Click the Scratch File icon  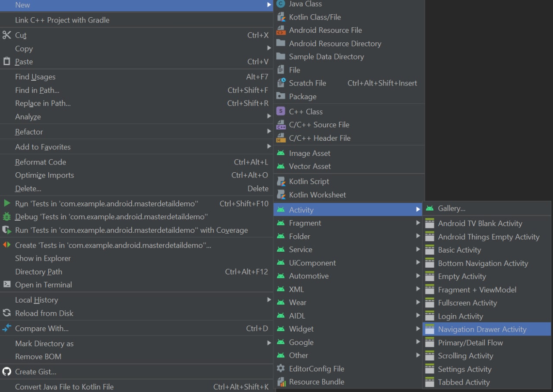click(x=281, y=82)
